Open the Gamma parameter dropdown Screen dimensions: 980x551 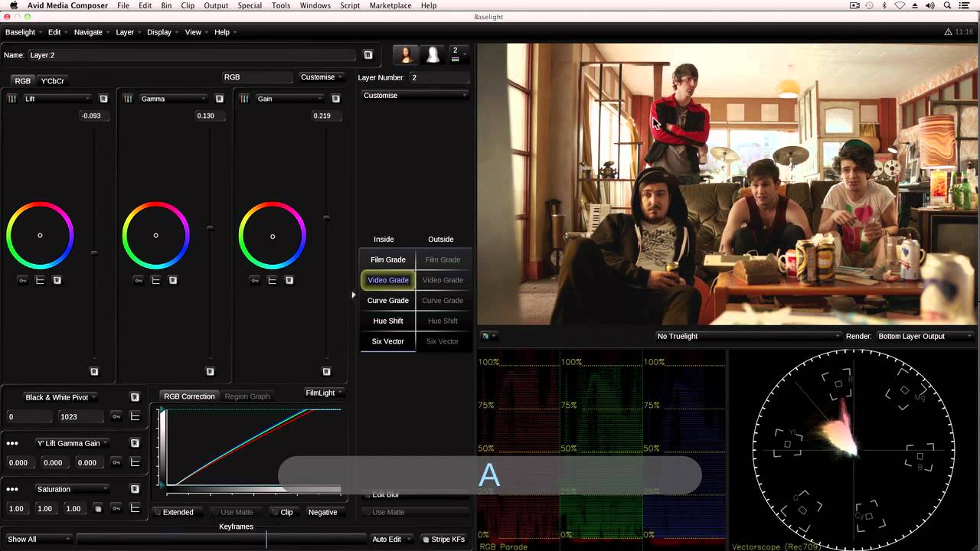point(173,99)
